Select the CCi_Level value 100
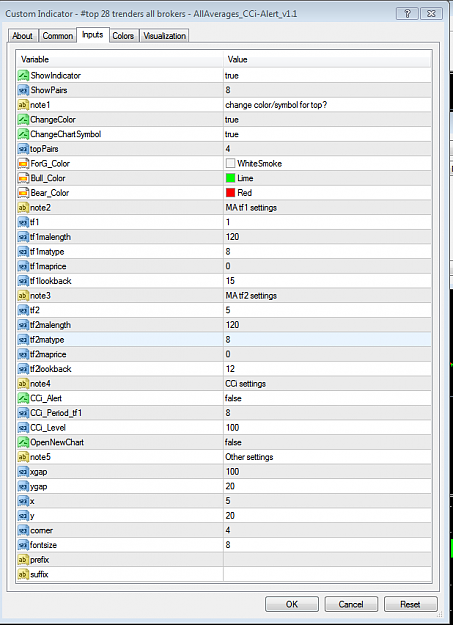 point(232,428)
